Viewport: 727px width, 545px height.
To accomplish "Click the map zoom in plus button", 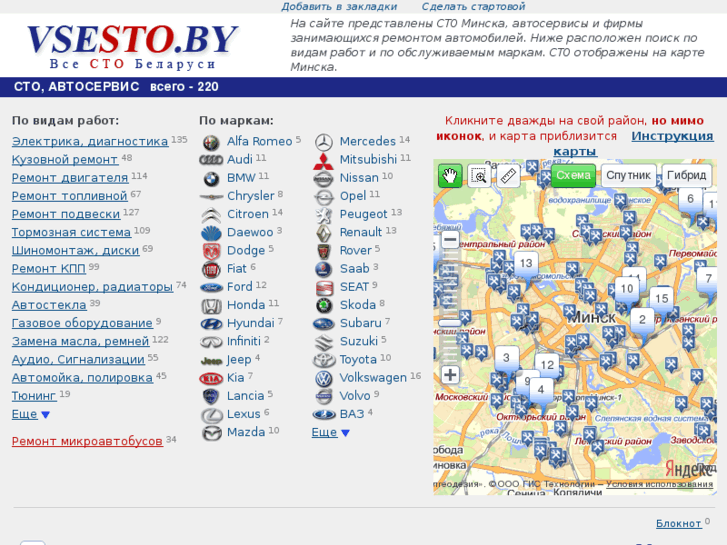I will tap(450, 375).
